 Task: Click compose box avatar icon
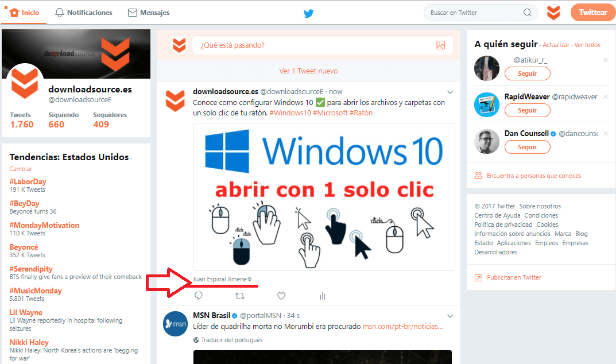[179, 45]
